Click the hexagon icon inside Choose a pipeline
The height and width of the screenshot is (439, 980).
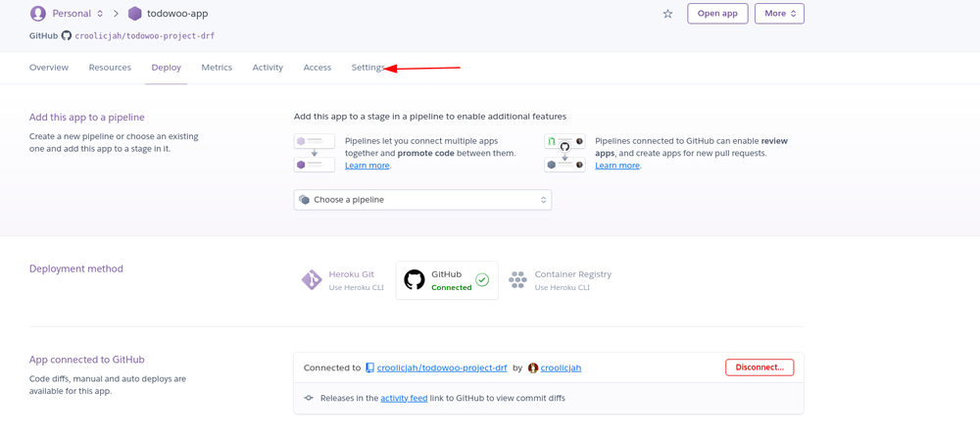coord(305,200)
